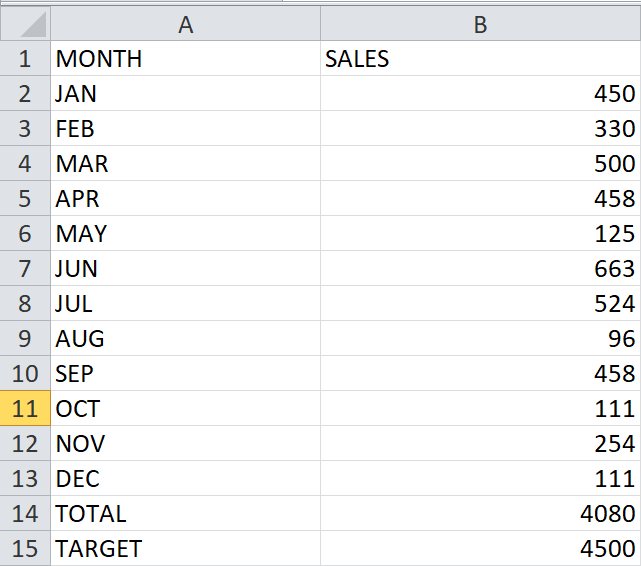Click the JUN month cell
This screenshot has height=566, width=641.
click(185, 269)
